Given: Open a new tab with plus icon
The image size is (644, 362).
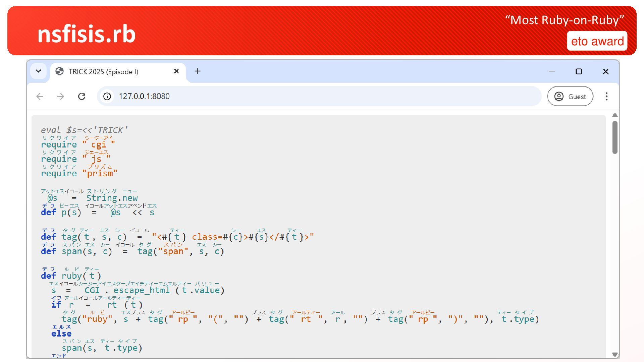Looking at the screenshot, I should (x=198, y=71).
